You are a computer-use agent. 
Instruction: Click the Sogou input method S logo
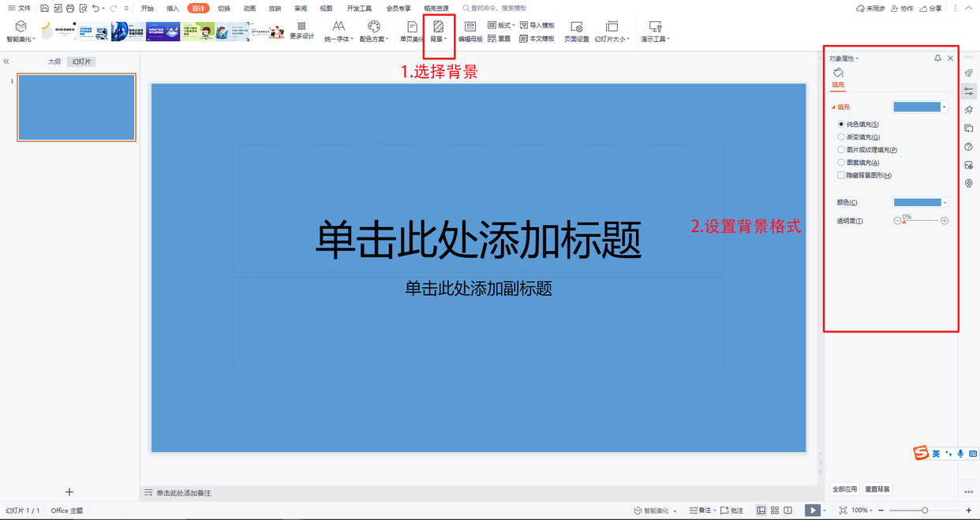point(921,453)
